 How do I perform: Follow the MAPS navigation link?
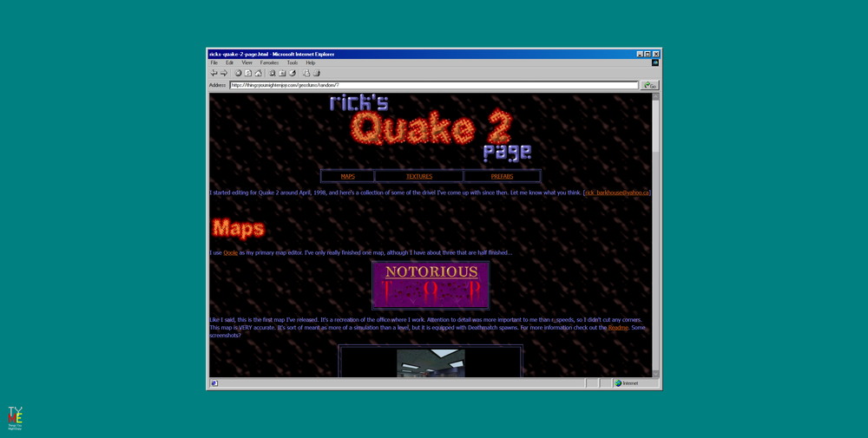[x=348, y=176]
